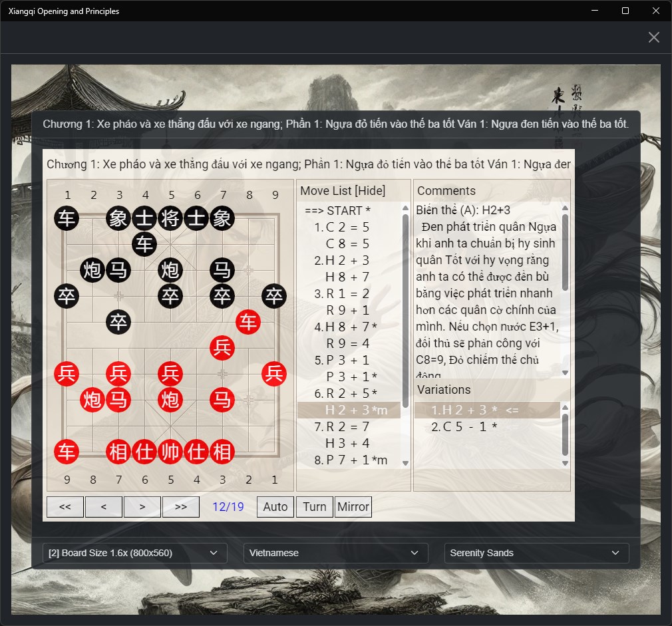Open the Board Size 1.6x dropdown
The height and width of the screenshot is (626, 672).
click(134, 553)
